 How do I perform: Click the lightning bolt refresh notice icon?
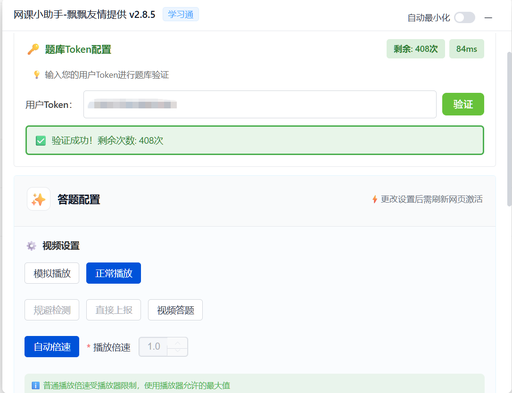pos(375,199)
